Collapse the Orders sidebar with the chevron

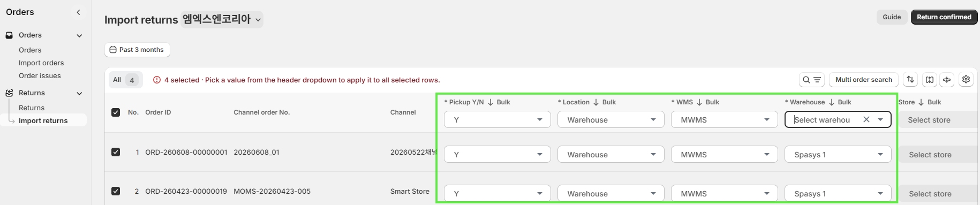78,12
